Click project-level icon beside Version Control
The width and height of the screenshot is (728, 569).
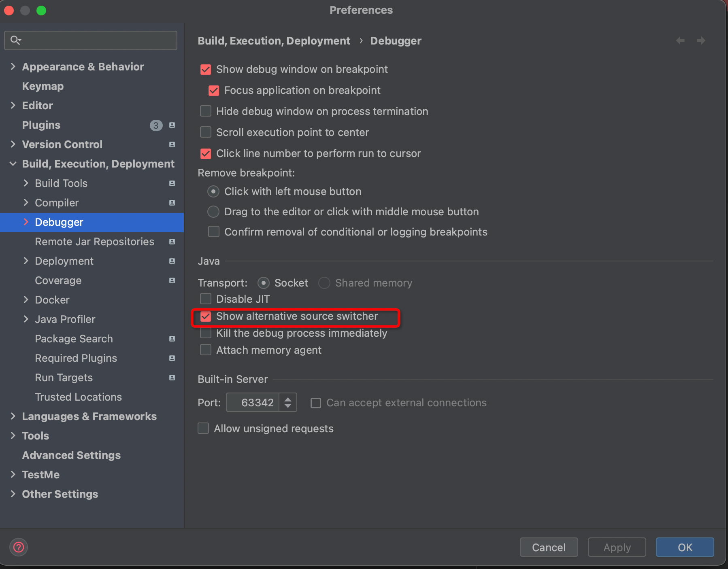[x=172, y=144]
